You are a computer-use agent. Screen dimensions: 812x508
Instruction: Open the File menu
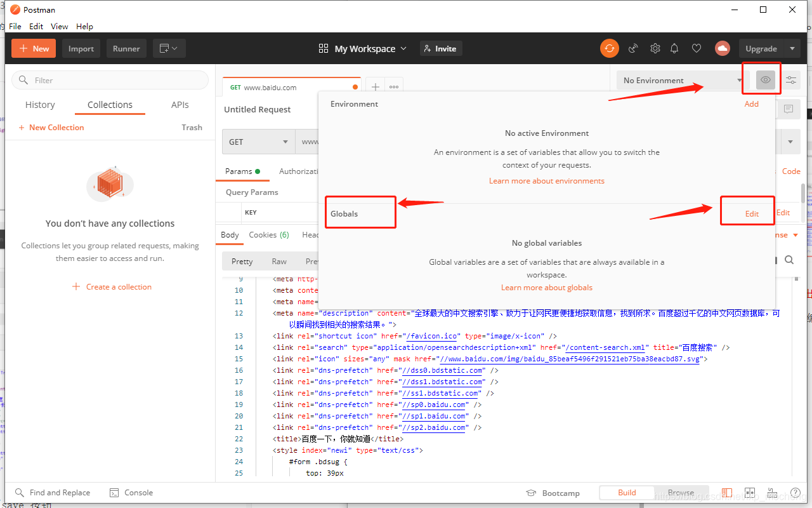pos(15,26)
